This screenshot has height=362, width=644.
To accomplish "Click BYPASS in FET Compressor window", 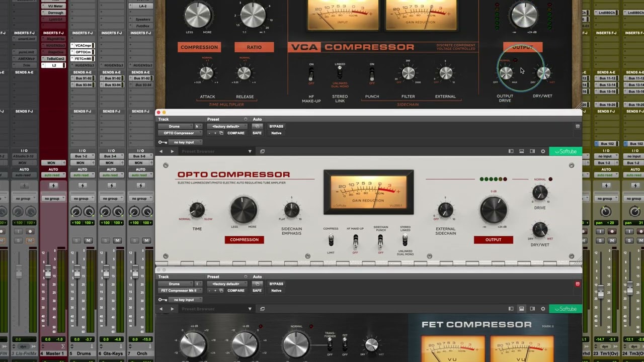I will [x=276, y=284].
